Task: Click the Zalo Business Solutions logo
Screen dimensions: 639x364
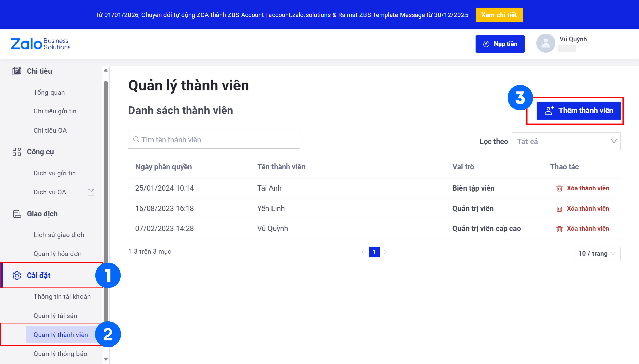Action: (x=41, y=44)
